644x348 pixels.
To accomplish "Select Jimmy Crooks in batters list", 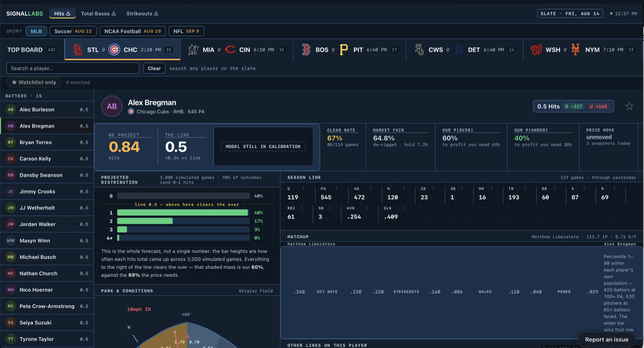I will point(47,192).
